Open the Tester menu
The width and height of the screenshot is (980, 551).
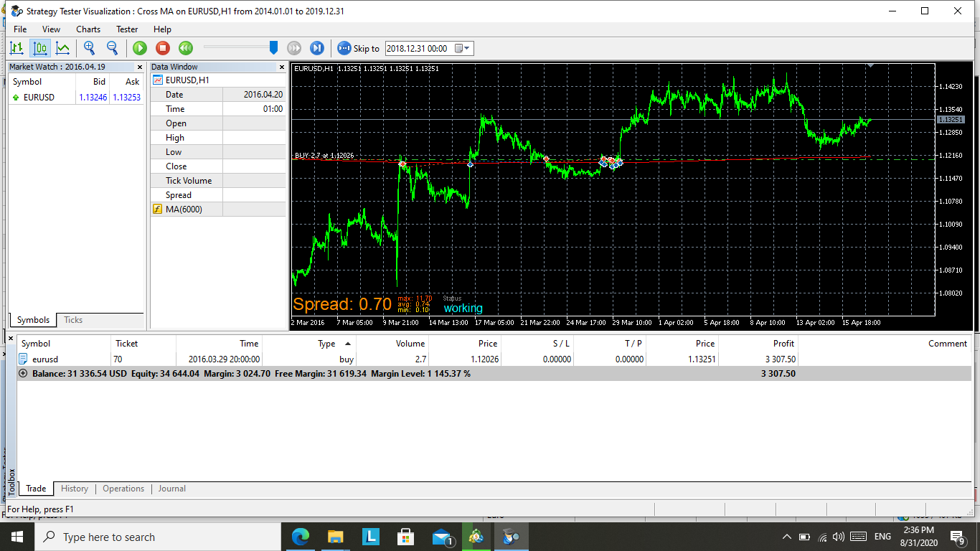tap(127, 29)
